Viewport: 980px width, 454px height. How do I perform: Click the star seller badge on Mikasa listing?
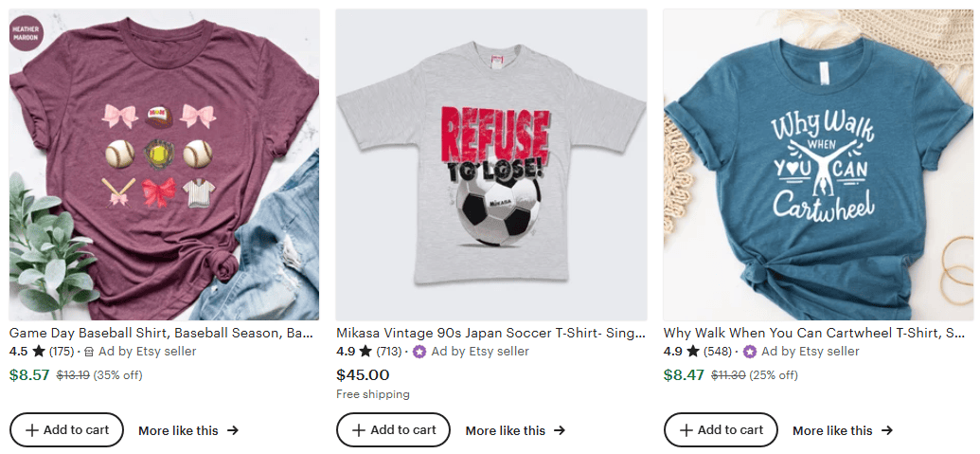coord(419,352)
